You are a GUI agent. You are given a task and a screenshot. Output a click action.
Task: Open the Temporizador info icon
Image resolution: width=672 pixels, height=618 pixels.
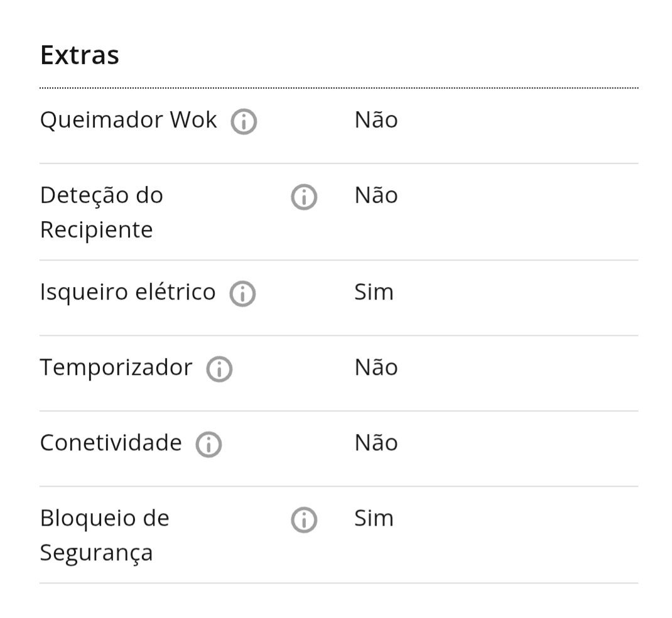219,369
